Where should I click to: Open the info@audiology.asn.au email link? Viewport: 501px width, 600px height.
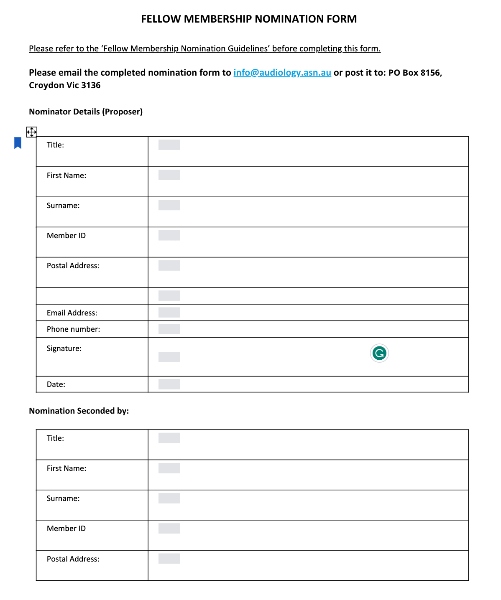(282, 73)
